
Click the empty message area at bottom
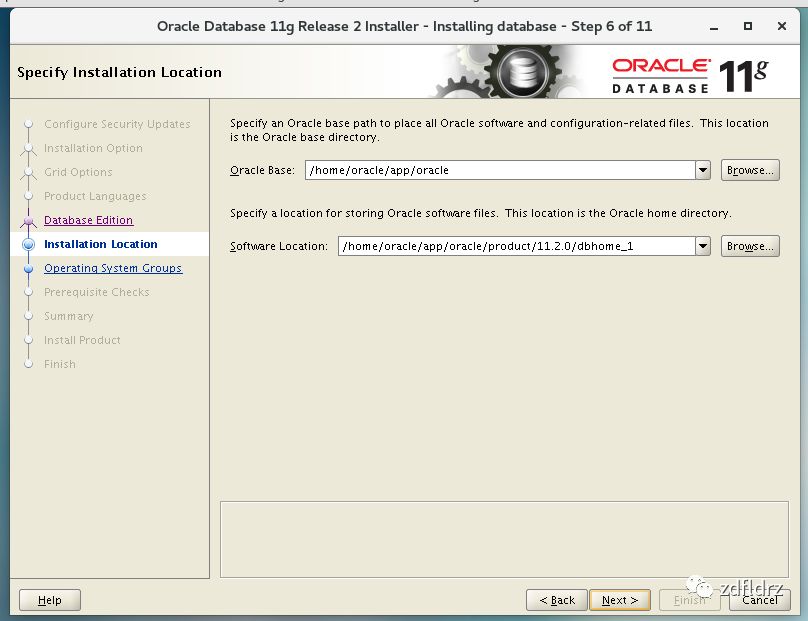click(x=504, y=539)
